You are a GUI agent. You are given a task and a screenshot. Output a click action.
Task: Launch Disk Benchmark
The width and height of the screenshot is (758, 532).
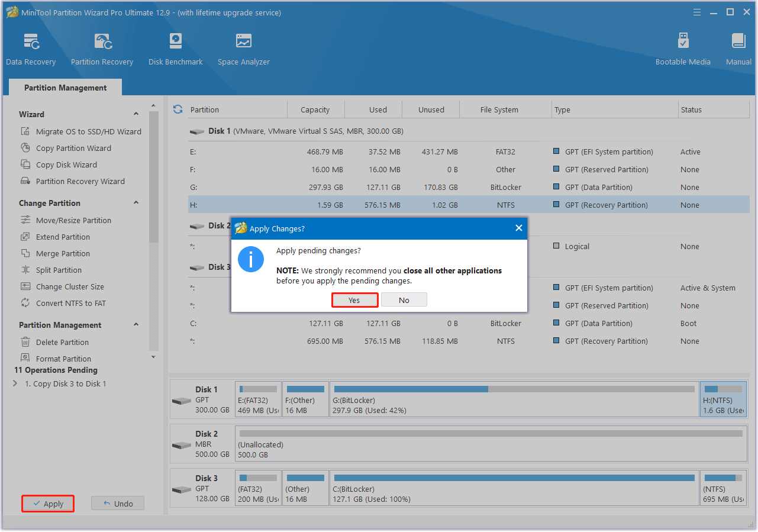(176, 49)
